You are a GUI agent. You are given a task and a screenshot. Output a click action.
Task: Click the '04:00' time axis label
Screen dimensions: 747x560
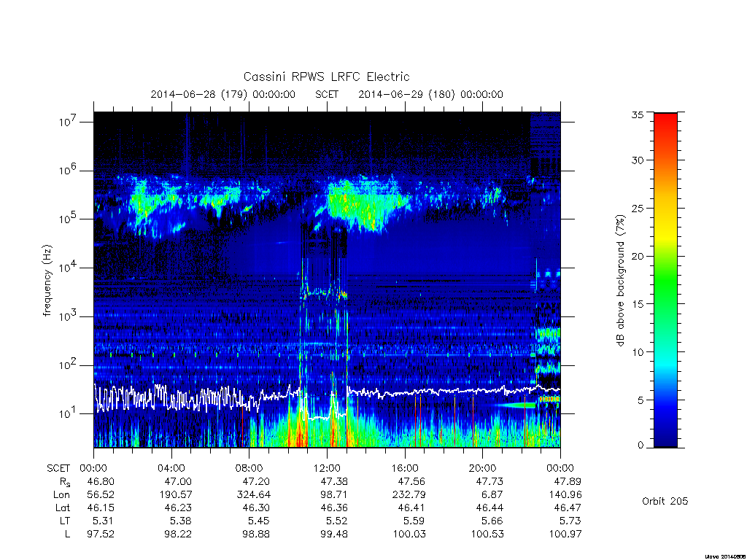(x=171, y=468)
